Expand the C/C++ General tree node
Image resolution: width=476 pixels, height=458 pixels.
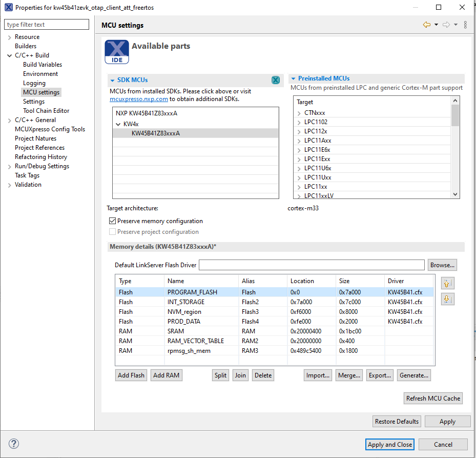tap(10, 120)
